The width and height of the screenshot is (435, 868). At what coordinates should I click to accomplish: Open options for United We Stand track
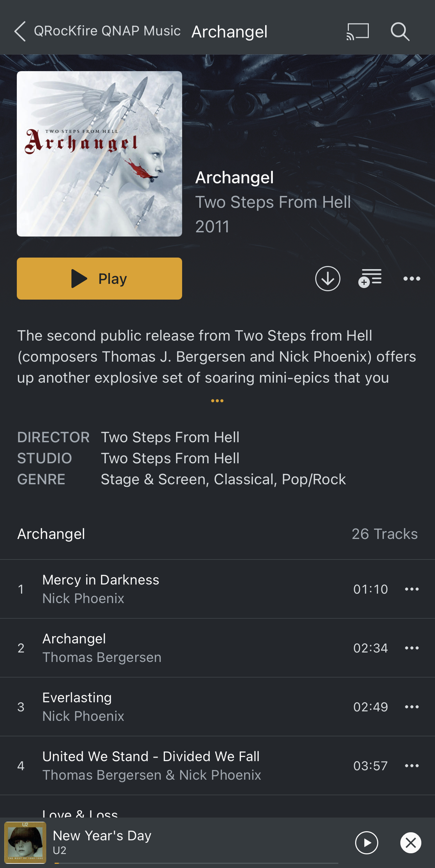tap(412, 766)
